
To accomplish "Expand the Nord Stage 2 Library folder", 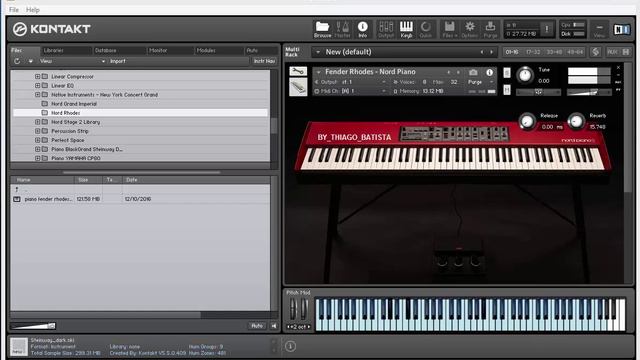I will coord(38,122).
